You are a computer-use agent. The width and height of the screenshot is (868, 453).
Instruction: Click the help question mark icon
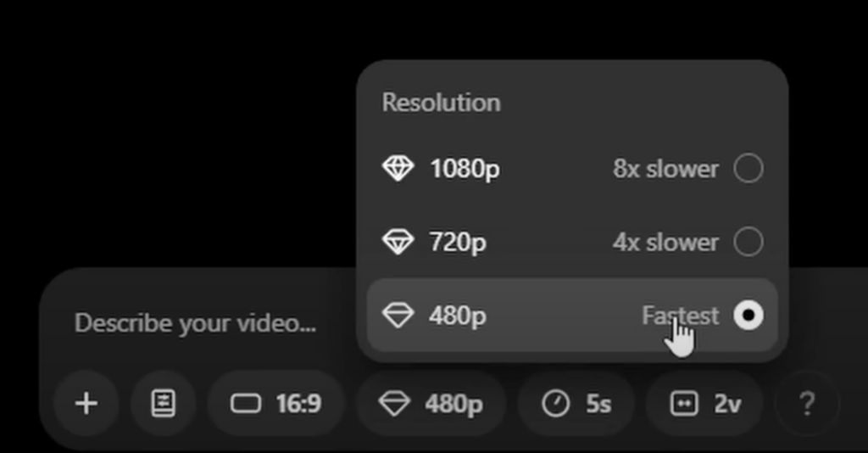point(807,403)
